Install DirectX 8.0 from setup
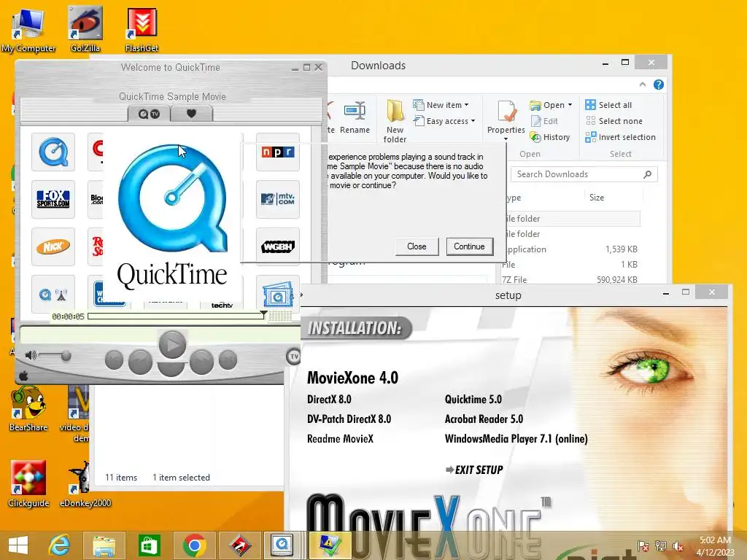Screen dimensions: 747x560 click(x=329, y=399)
